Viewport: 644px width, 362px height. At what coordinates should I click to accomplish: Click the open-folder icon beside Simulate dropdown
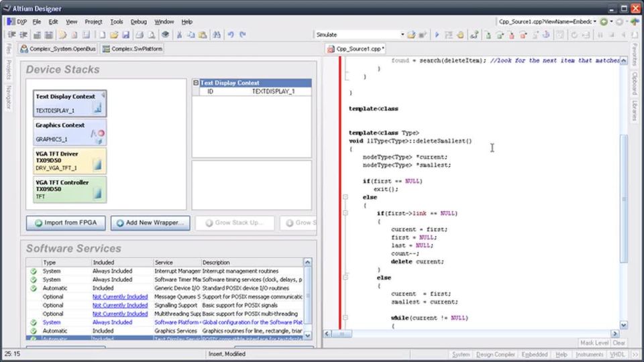[411, 35]
